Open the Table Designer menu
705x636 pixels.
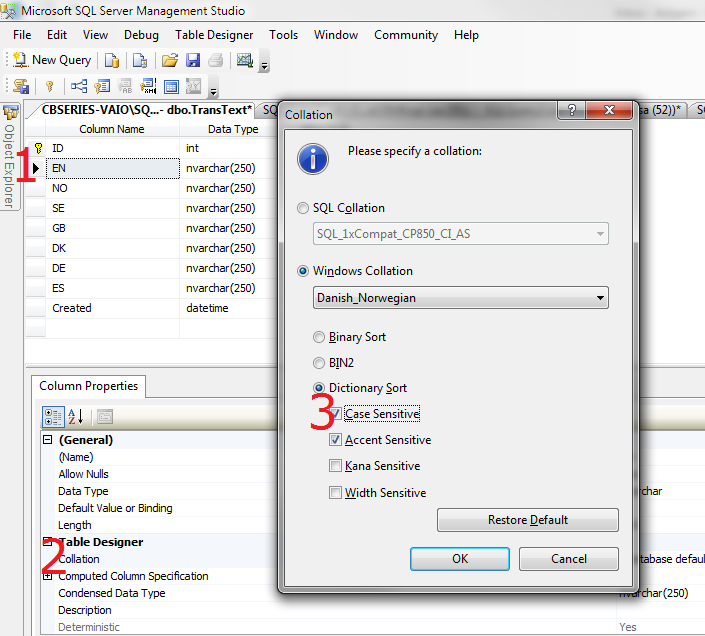[214, 35]
